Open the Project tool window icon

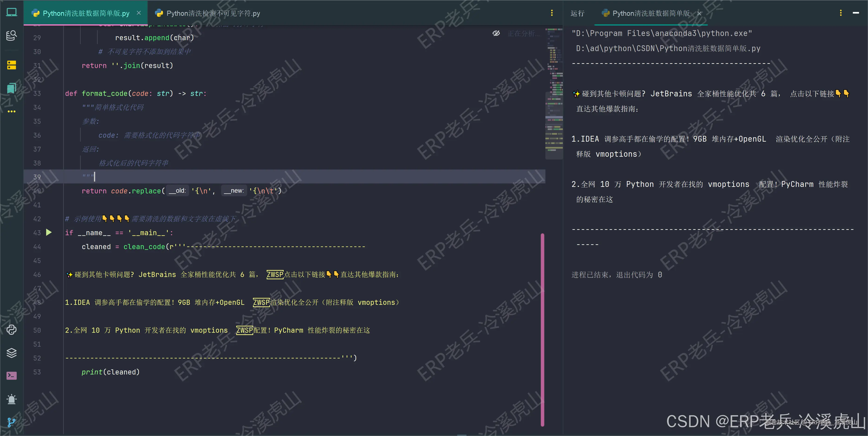[x=11, y=13]
